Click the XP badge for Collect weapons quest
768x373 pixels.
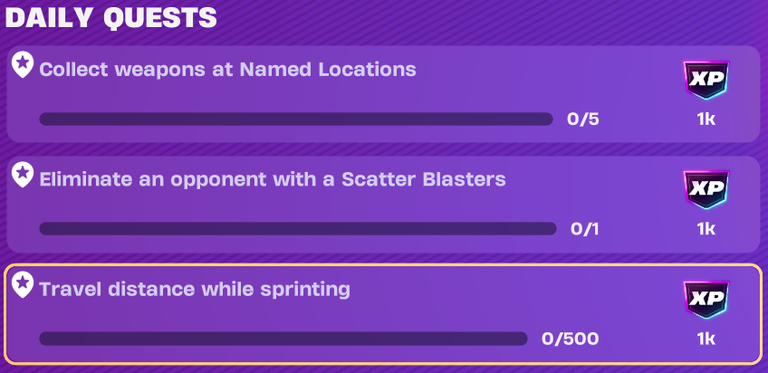tap(706, 80)
